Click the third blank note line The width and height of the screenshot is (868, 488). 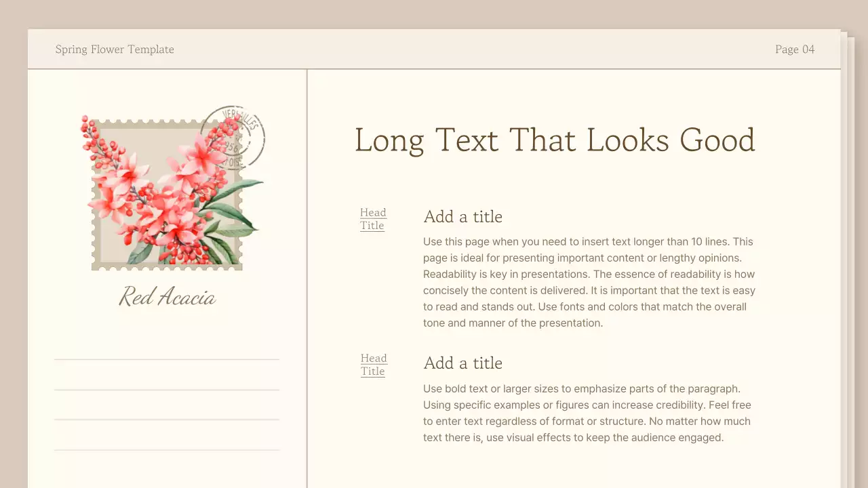pyautogui.click(x=167, y=420)
